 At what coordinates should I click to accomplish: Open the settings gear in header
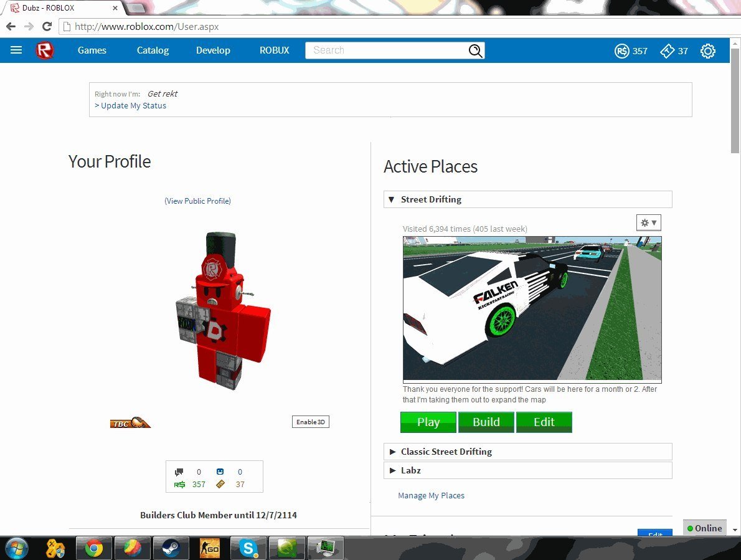click(708, 51)
